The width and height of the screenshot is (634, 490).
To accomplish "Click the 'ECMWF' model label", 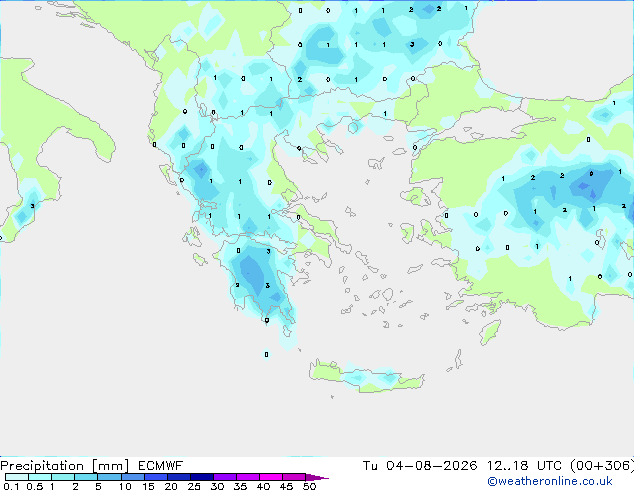I will pyautogui.click(x=161, y=466).
